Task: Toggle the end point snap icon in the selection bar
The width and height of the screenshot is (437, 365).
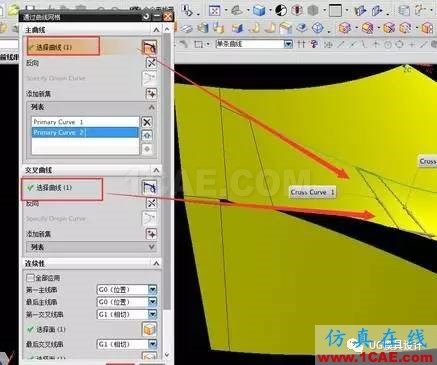Action: 341,44
